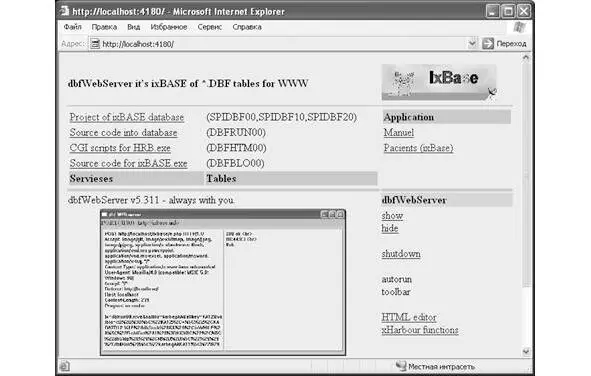Screen dimensions: 591x376
Task: Maximize the Internet Explorer window
Action: pos(508,11)
